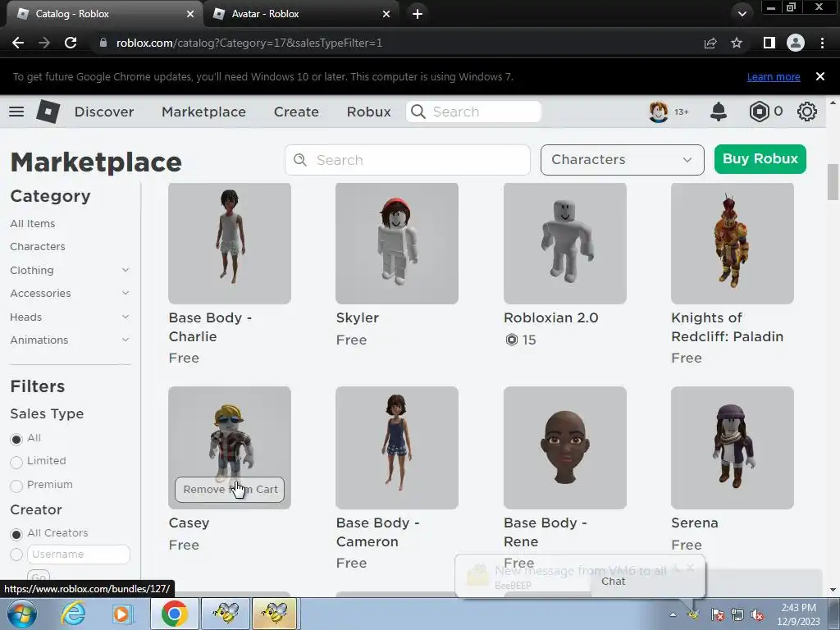Open the Characters category dropdown

[622, 160]
